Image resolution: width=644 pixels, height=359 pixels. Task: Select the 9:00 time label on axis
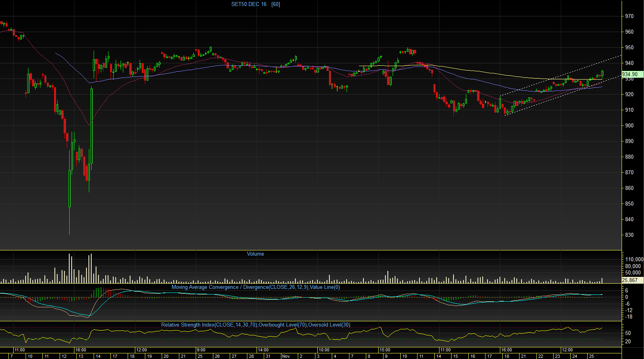[201, 350]
